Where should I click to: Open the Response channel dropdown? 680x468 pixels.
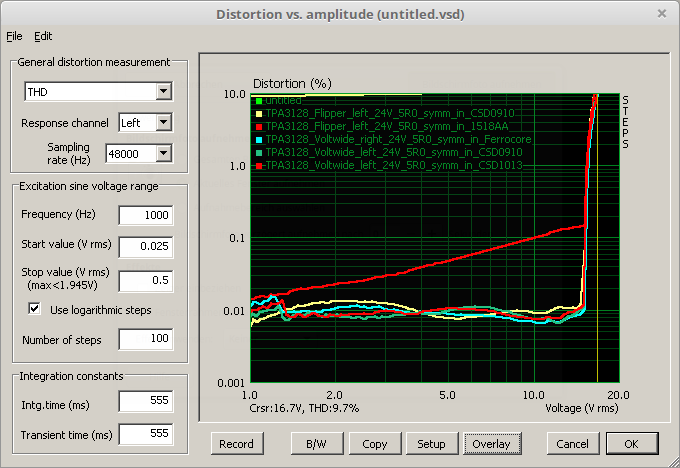164,123
